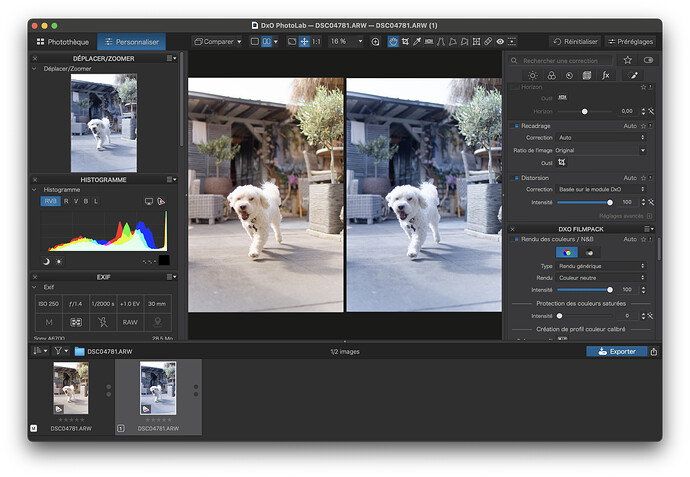Collapse the Exif section chevron
The image size is (690, 477).
point(34,287)
